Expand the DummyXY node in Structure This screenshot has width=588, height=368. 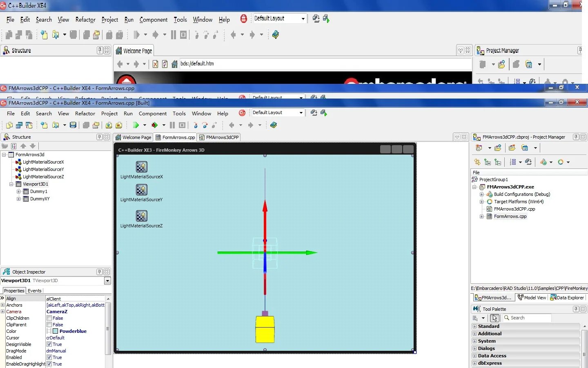click(18, 199)
